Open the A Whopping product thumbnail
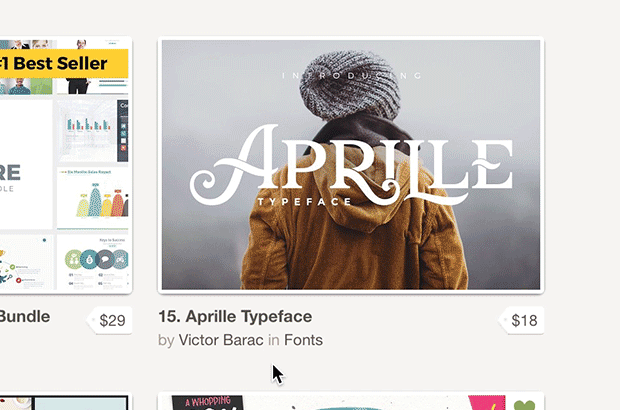 pos(351,401)
